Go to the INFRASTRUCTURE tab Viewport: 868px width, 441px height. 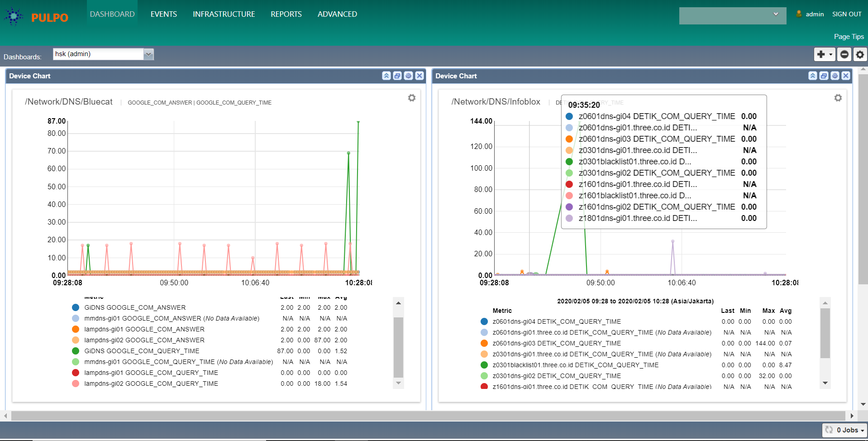[224, 14]
